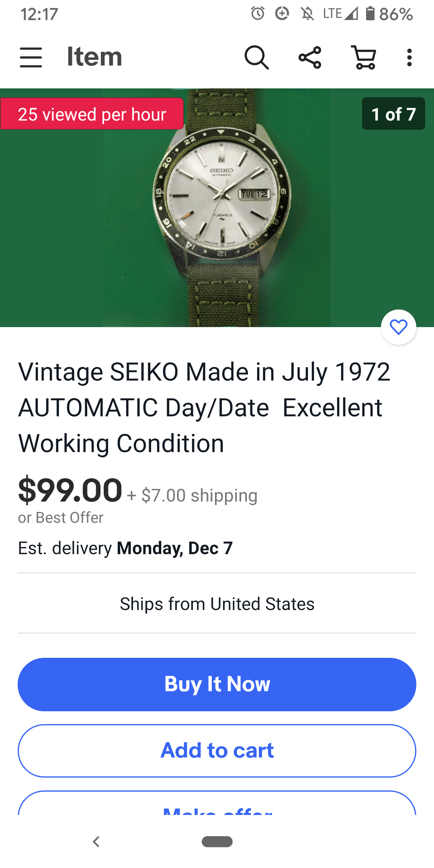The image size is (434, 868).
Task: Open the hamburger navigation menu
Action: click(31, 57)
